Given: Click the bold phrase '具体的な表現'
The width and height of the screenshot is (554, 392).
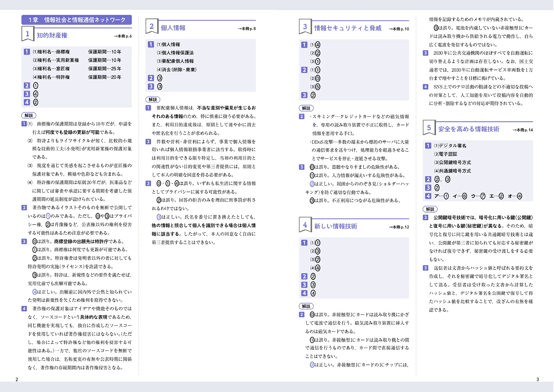Looking at the screenshot, I should (x=94, y=317).
